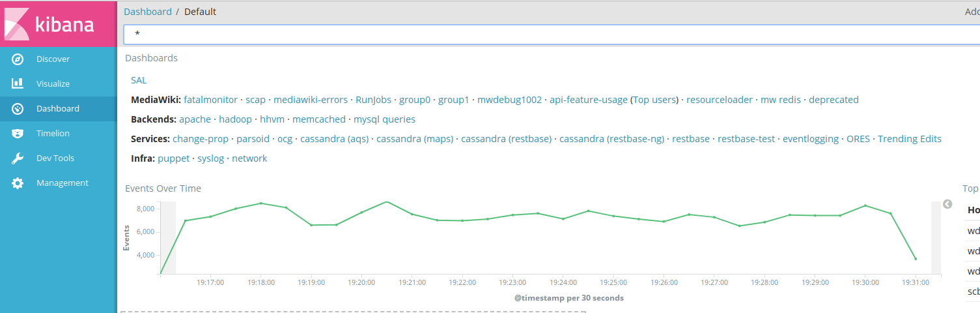Select Discover menu label
The width and height of the screenshot is (980, 313).
point(53,59)
